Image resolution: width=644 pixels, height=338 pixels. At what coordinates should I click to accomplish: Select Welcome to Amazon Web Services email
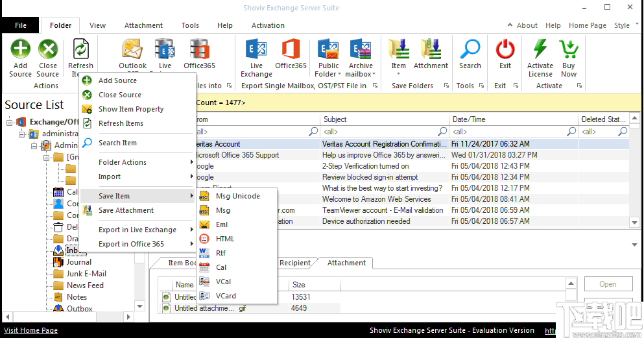(412, 199)
